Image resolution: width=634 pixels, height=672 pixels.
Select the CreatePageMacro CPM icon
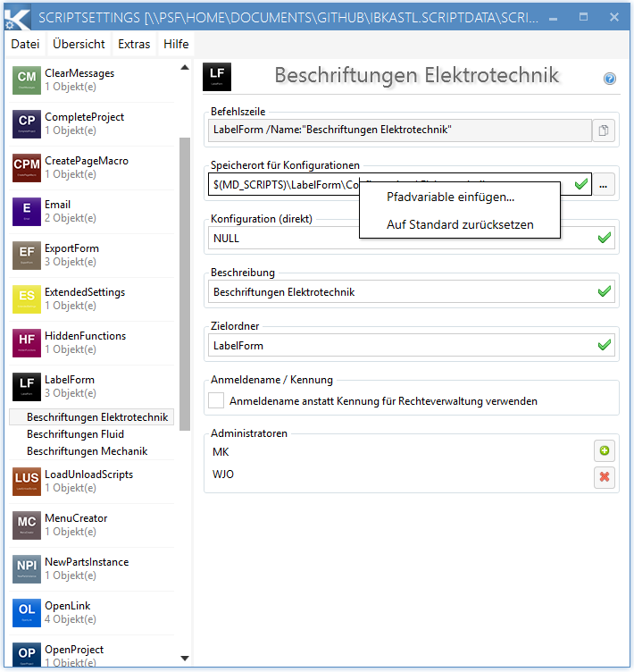point(27,168)
